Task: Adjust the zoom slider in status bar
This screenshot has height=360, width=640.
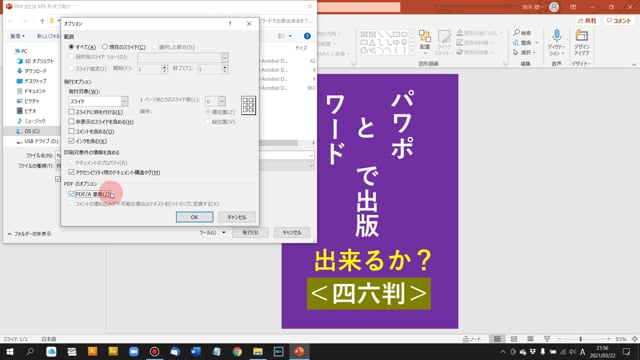Action: click(580, 339)
